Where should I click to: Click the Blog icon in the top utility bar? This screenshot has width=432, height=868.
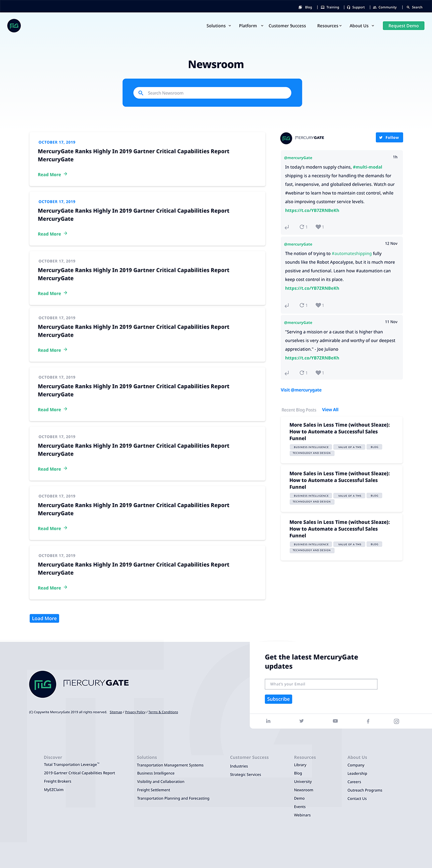(x=300, y=7)
